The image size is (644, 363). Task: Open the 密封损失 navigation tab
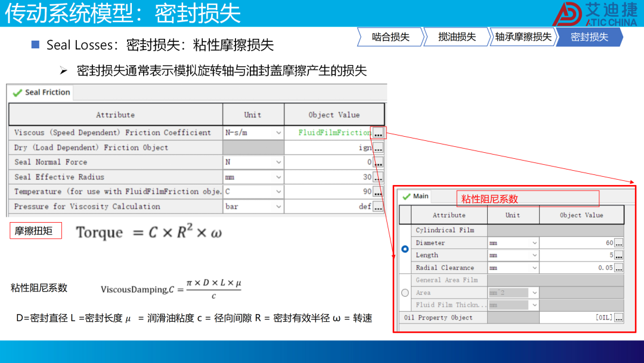tap(589, 37)
